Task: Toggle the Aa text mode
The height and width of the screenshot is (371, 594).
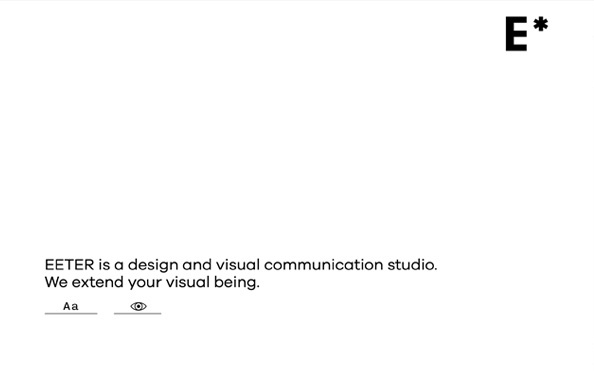Action: 71,306
